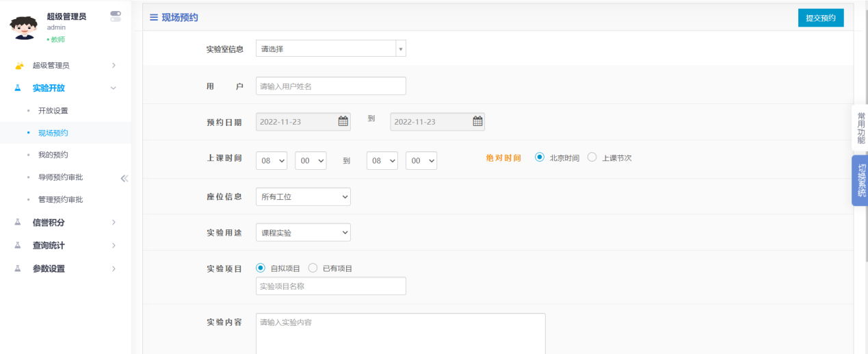
Task: Open 座位信息 所有工位 dropdown
Action: pos(302,197)
